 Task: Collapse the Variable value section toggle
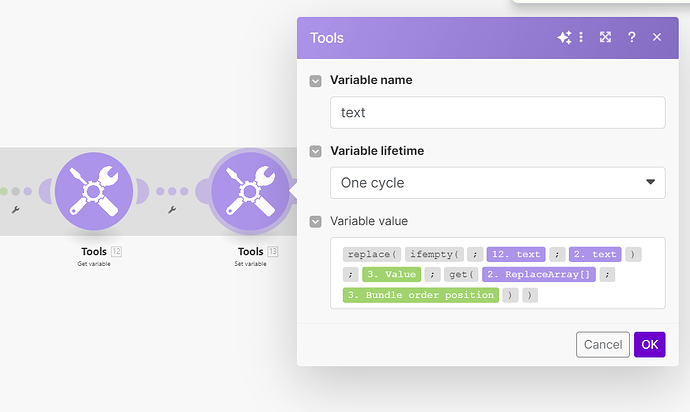(316, 221)
